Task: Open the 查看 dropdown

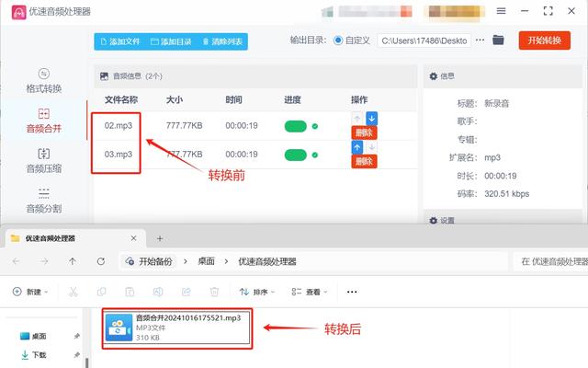Action: pyautogui.click(x=310, y=292)
